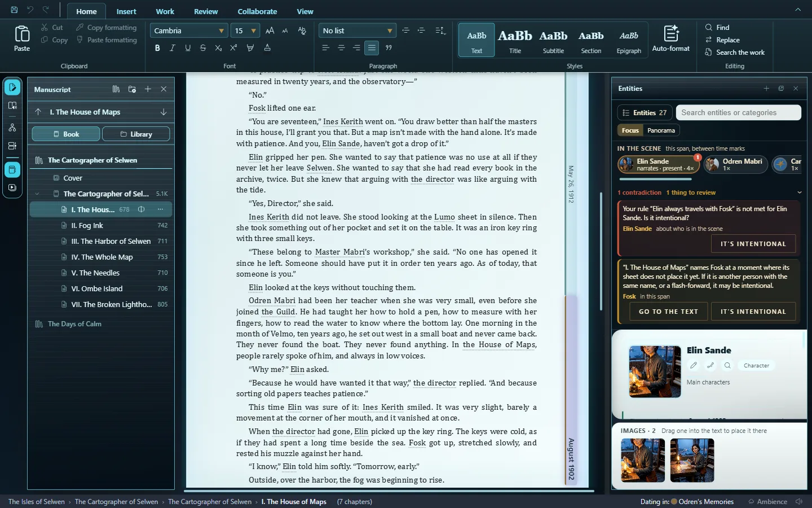This screenshot has height=508, width=812.
Task: Click GO TO THE TEXT button
Action: pyautogui.click(x=668, y=312)
